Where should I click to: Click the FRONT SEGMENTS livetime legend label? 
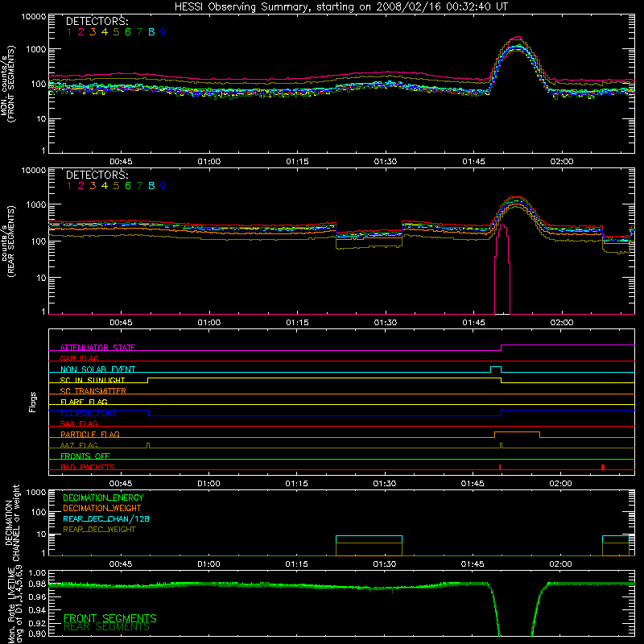(110, 618)
